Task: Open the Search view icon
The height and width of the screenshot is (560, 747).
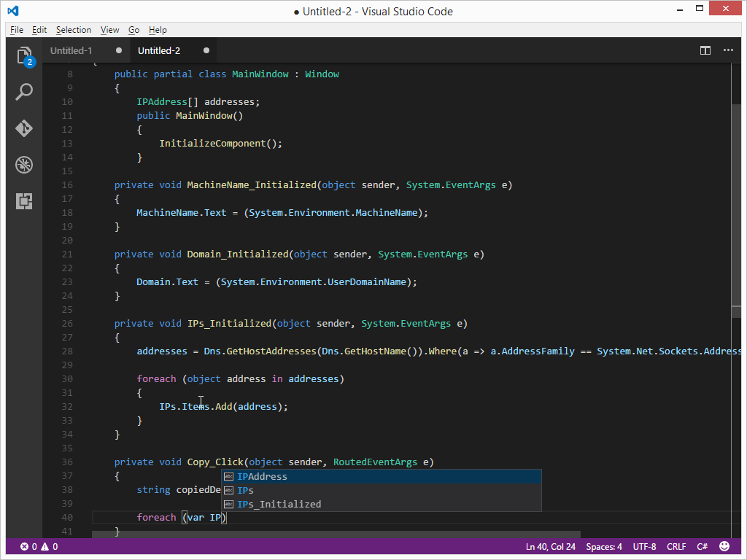Action: point(24,91)
